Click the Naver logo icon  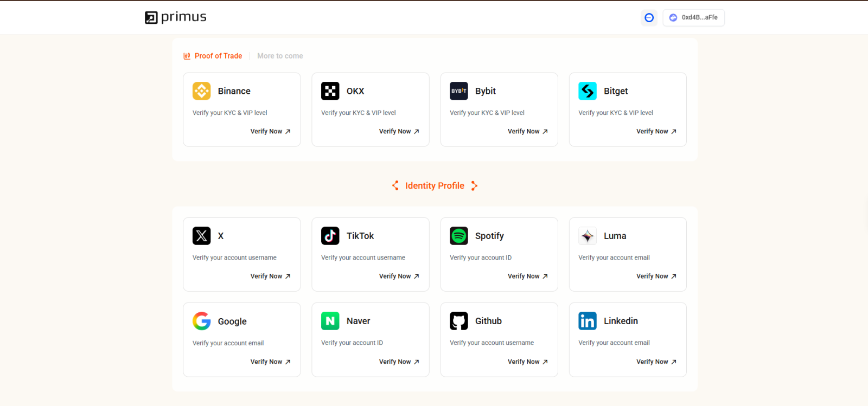(330, 321)
